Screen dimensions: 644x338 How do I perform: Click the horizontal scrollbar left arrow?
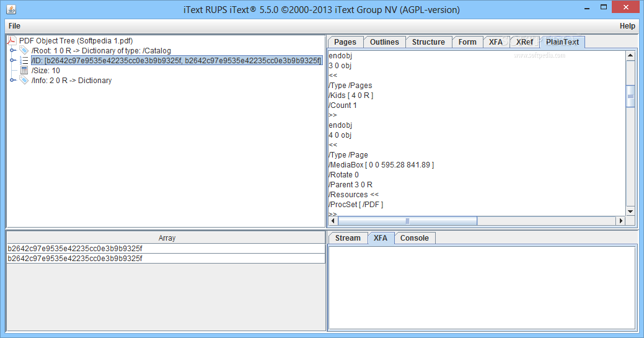(333, 221)
